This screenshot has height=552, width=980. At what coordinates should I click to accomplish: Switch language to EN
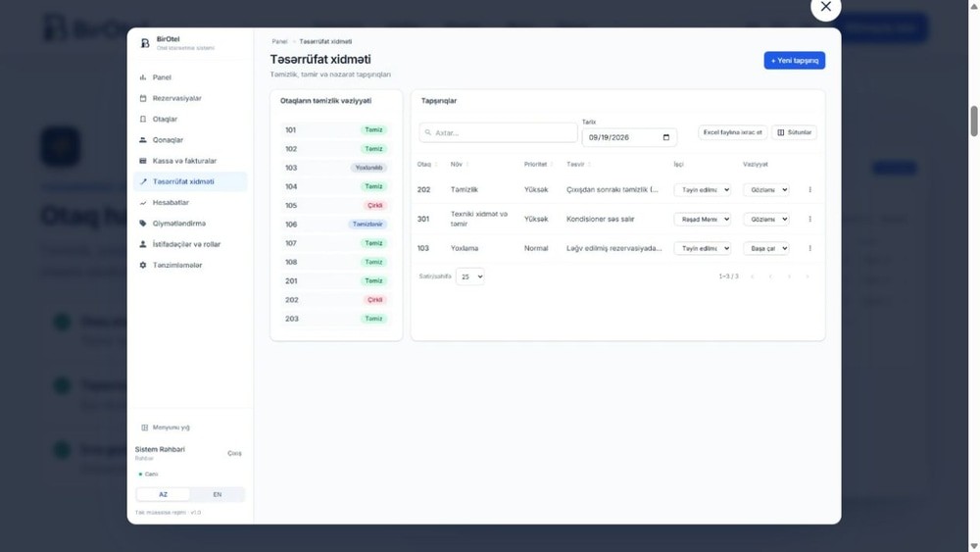[x=217, y=494]
